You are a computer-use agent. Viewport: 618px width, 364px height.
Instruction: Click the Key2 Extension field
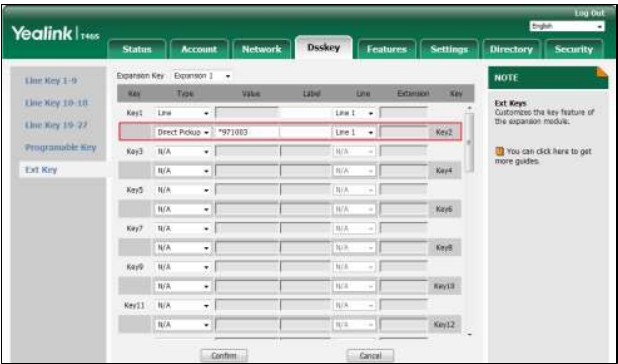[x=404, y=132]
